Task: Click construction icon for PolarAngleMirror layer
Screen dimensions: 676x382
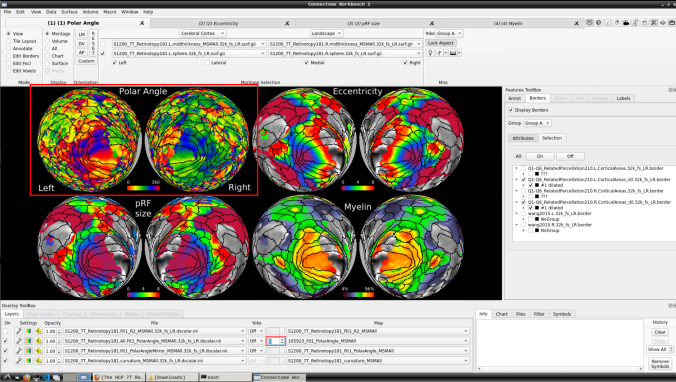Action: [38, 351]
